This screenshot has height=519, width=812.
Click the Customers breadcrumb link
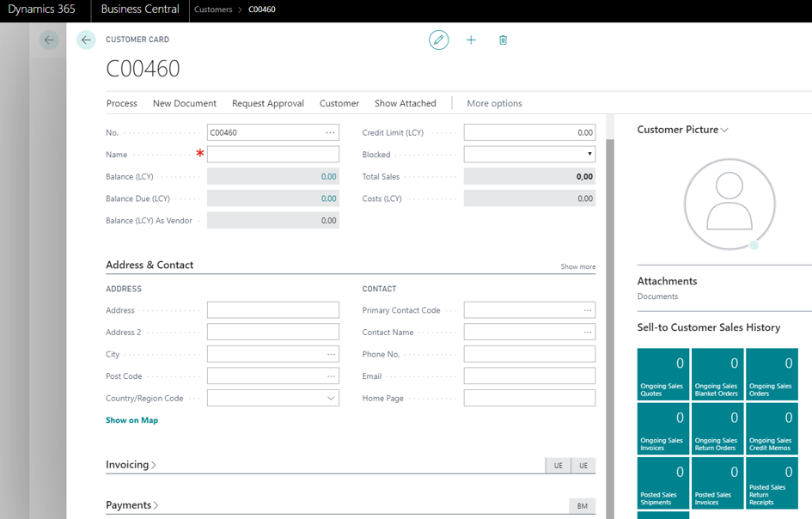coord(213,9)
